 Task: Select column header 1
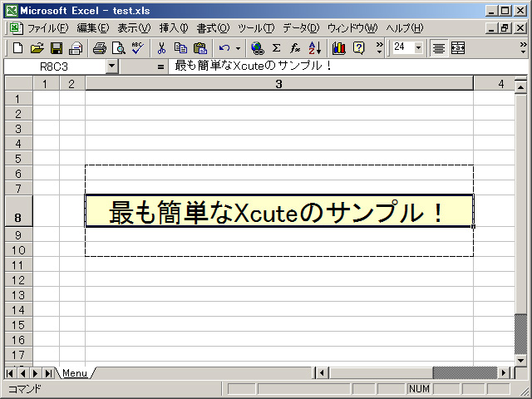tap(46, 84)
